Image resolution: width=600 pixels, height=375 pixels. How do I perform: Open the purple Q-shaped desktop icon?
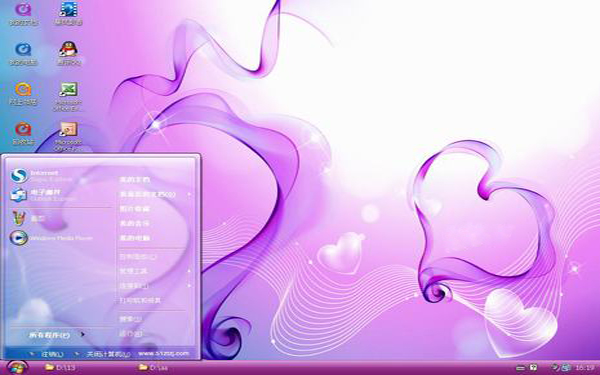[23, 13]
